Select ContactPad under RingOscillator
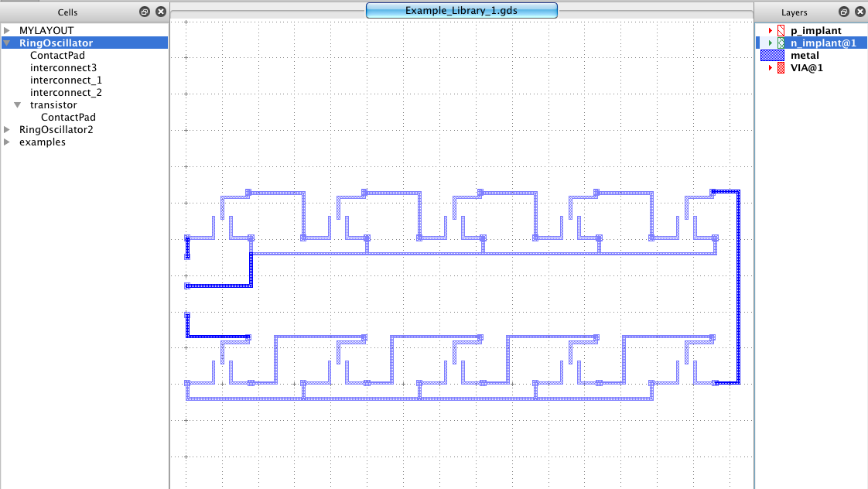868x489 pixels. click(x=57, y=56)
